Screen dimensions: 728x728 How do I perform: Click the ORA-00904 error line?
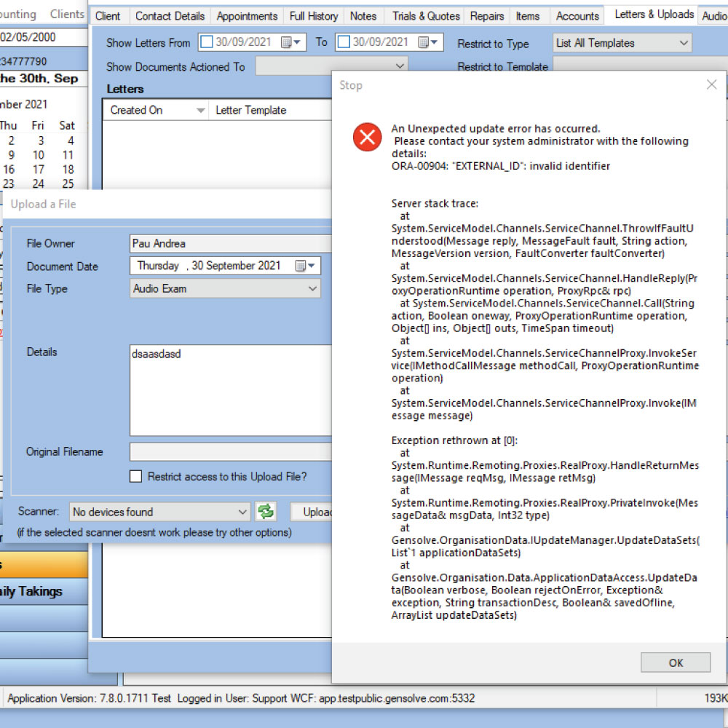coord(501,166)
